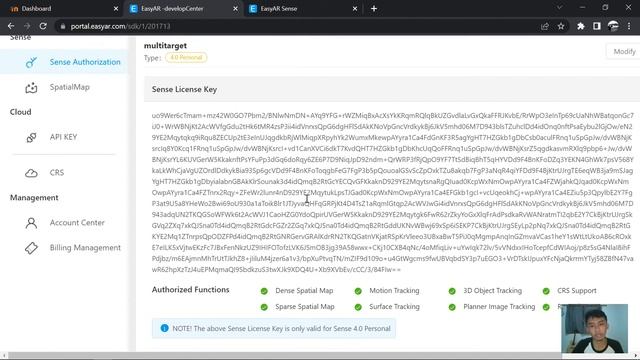Close the Dashboard tab

pos(116,9)
